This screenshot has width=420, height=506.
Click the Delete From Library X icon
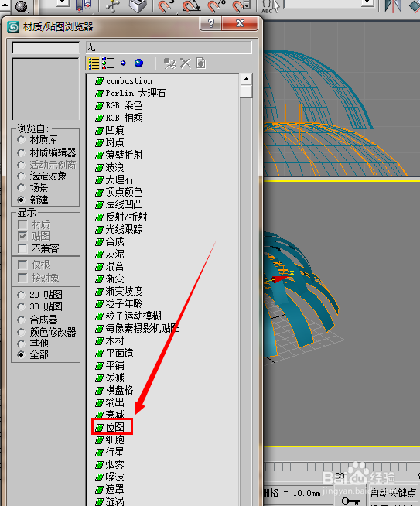click(185, 63)
